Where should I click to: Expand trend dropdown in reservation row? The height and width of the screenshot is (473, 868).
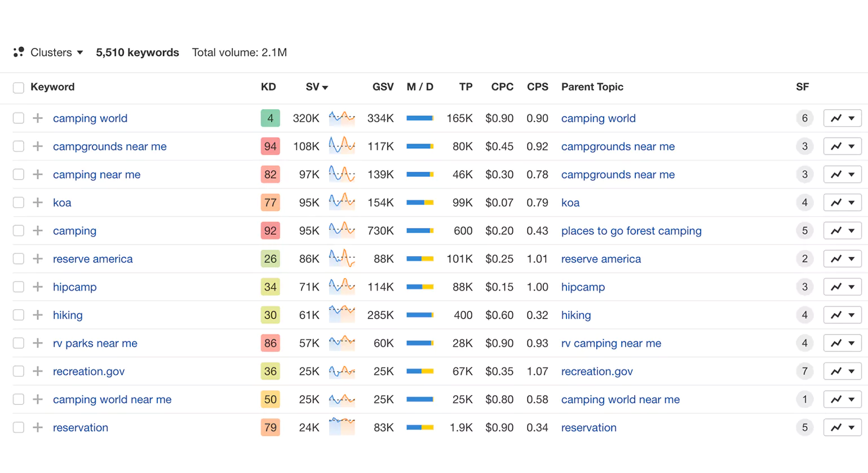tap(843, 428)
